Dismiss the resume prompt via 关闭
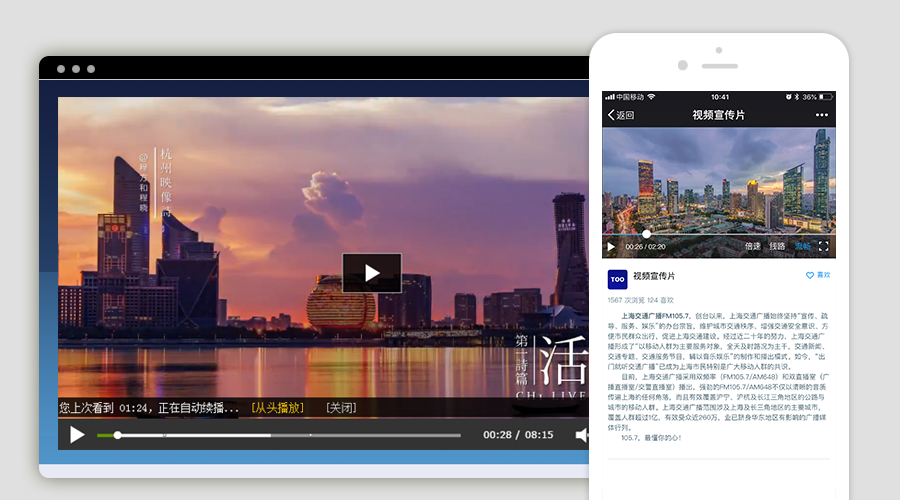900x500 pixels. [x=341, y=408]
